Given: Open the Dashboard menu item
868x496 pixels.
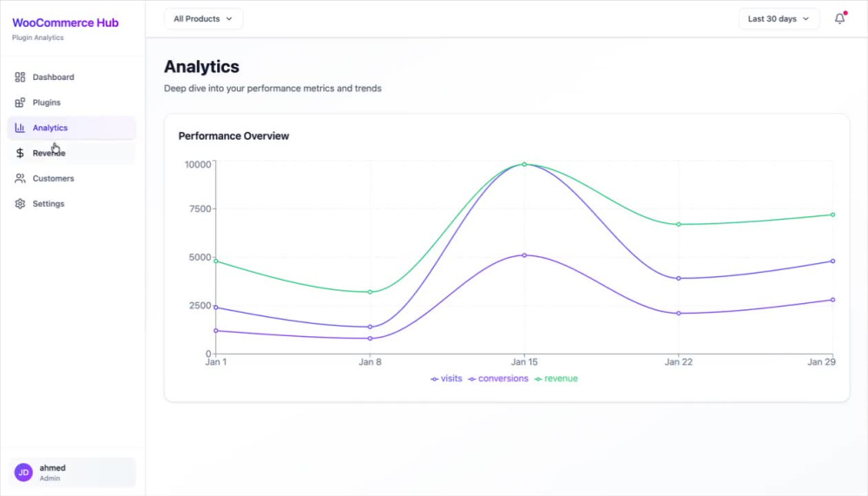Looking at the screenshot, I should point(71,77).
